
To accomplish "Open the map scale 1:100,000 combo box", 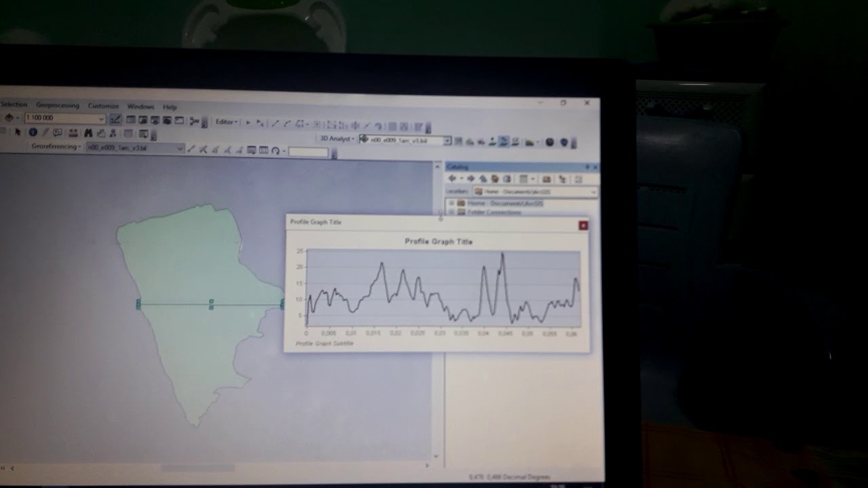I will (x=65, y=118).
